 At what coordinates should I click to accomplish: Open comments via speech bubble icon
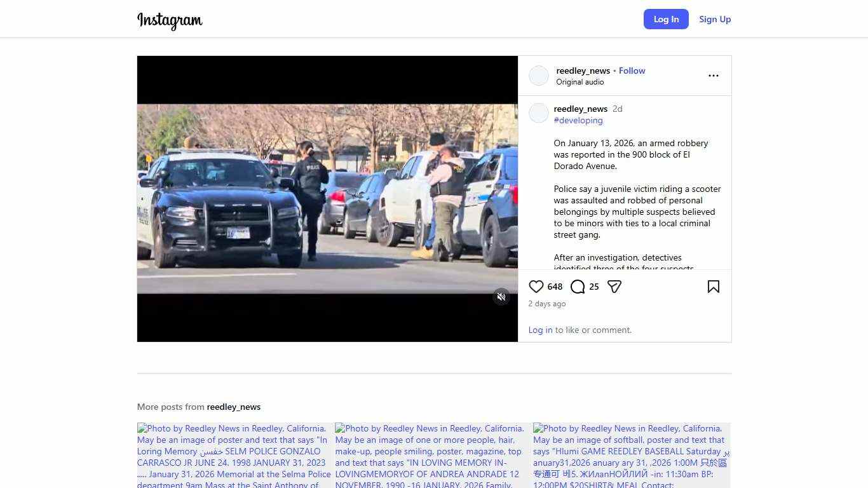(577, 287)
